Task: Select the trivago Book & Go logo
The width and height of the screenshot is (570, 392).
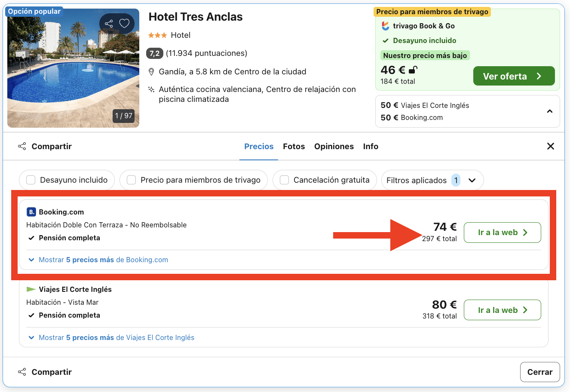Action: (386, 26)
